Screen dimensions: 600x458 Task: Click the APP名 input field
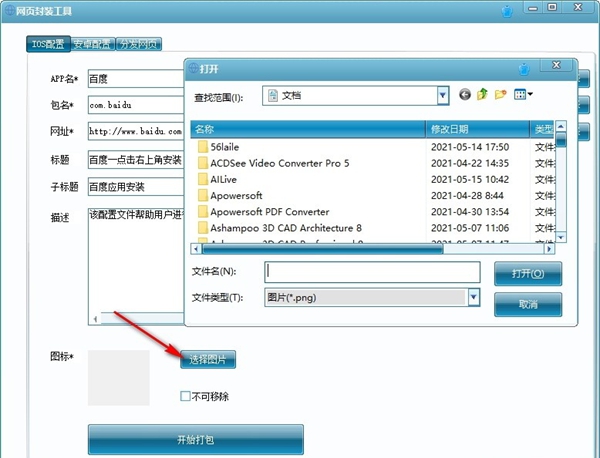pos(136,79)
